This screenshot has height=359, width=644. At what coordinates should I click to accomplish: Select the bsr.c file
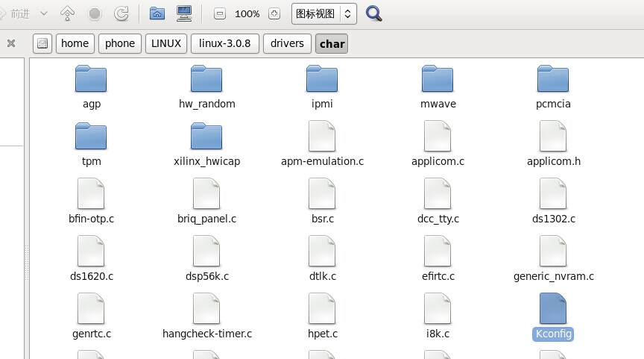coord(322,202)
